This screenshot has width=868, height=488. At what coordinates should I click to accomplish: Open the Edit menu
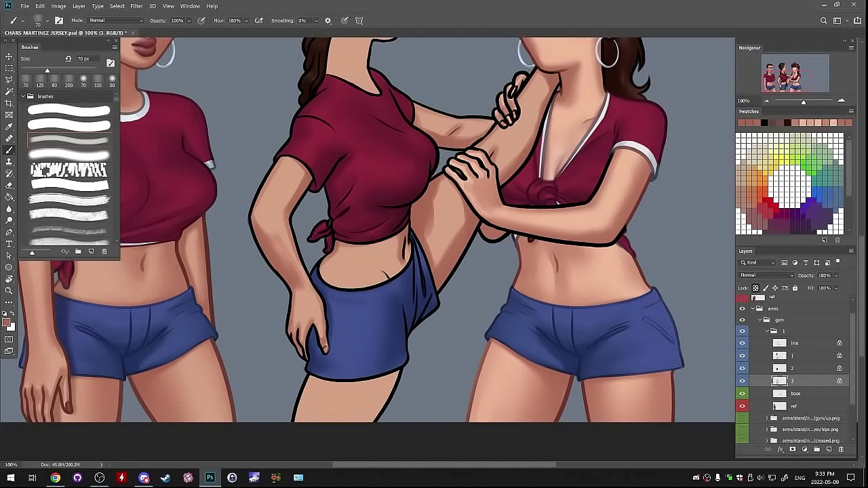click(x=40, y=6)
